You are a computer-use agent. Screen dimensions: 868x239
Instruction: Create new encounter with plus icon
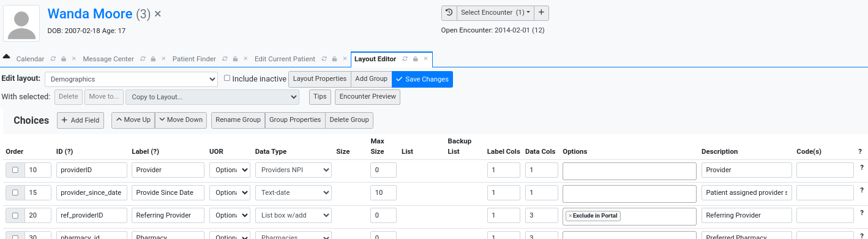[x=541, y=12]
